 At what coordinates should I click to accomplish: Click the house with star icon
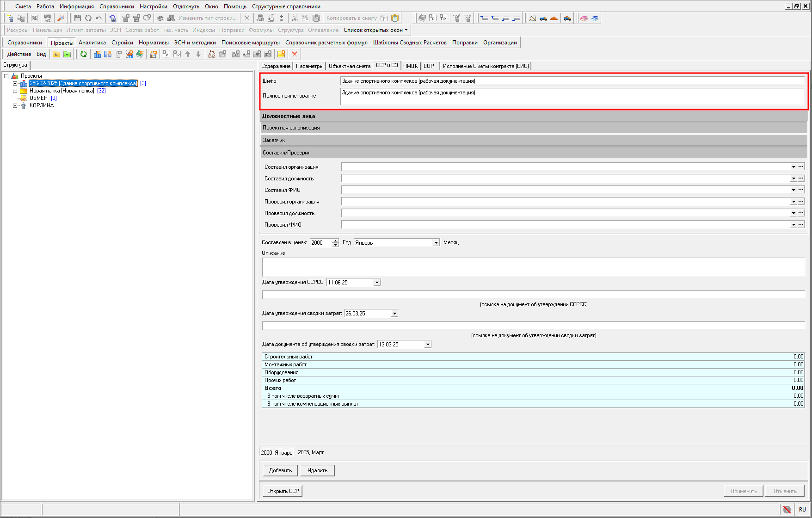[x=154, y=54]
